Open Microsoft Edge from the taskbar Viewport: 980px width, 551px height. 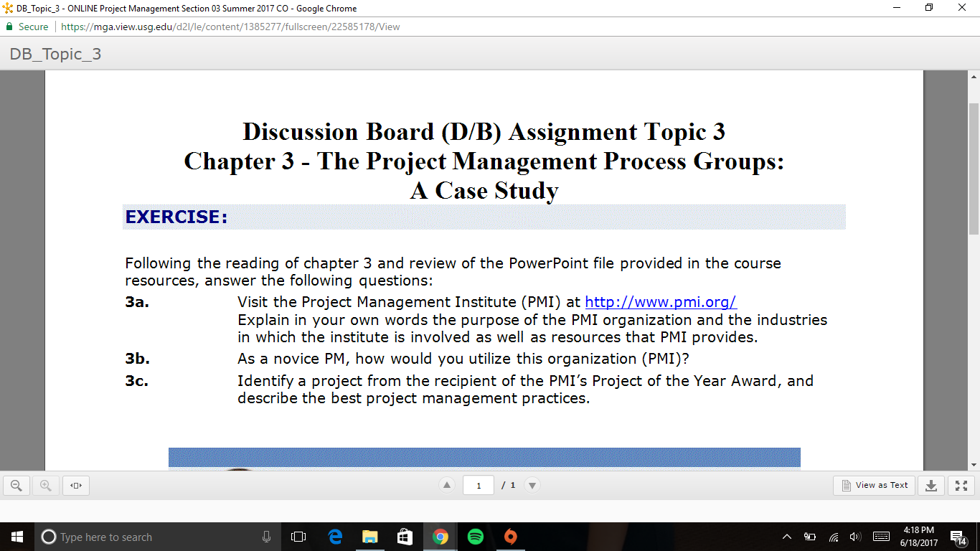(x=335, y=537)
